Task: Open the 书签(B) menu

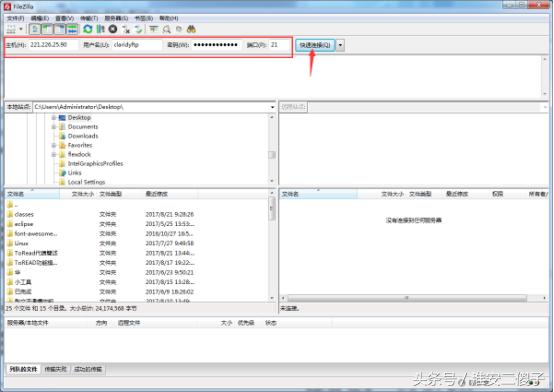Action: coord(143,18)
